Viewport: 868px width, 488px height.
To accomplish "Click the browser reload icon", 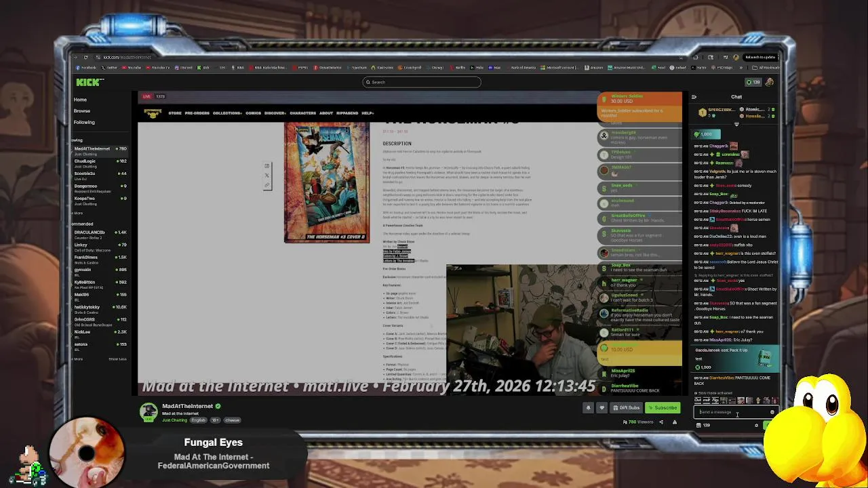I will [x=85, y=57].
